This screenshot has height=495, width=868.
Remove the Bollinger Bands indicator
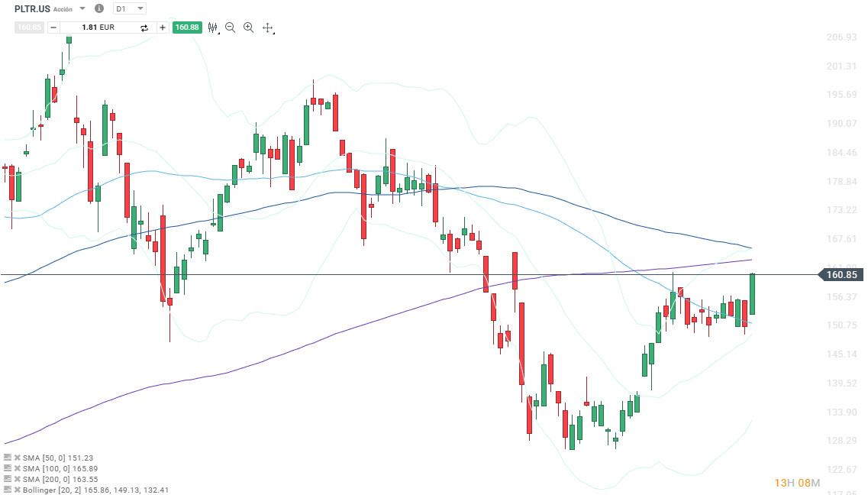pos(17,490)
